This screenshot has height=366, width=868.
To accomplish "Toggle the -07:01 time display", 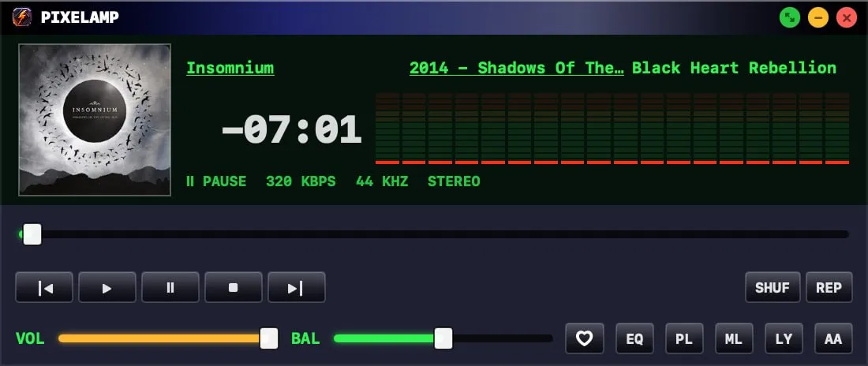I will coord(291,129).
